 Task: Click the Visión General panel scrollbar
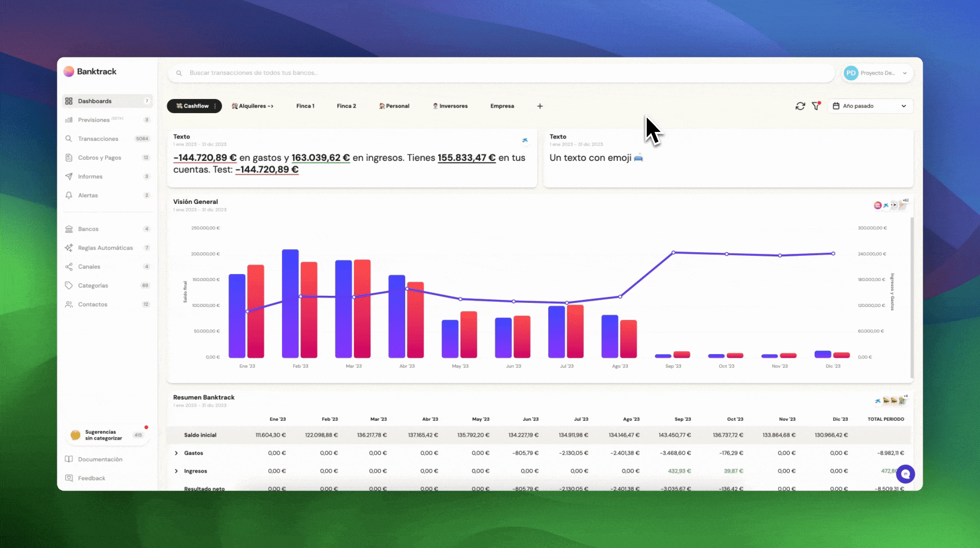912,297
